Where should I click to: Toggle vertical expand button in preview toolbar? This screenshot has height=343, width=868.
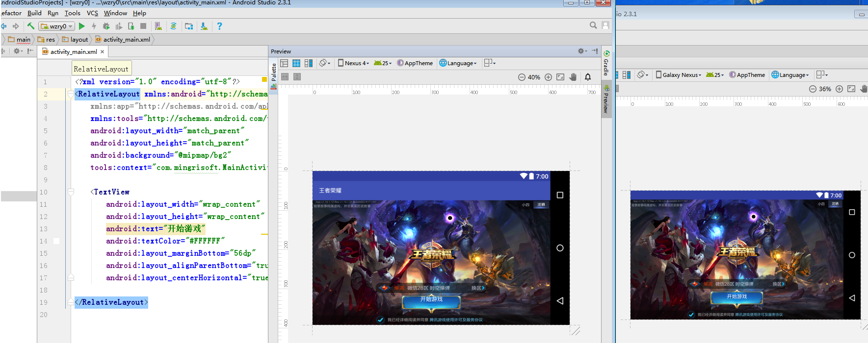(x=297, y=77)
